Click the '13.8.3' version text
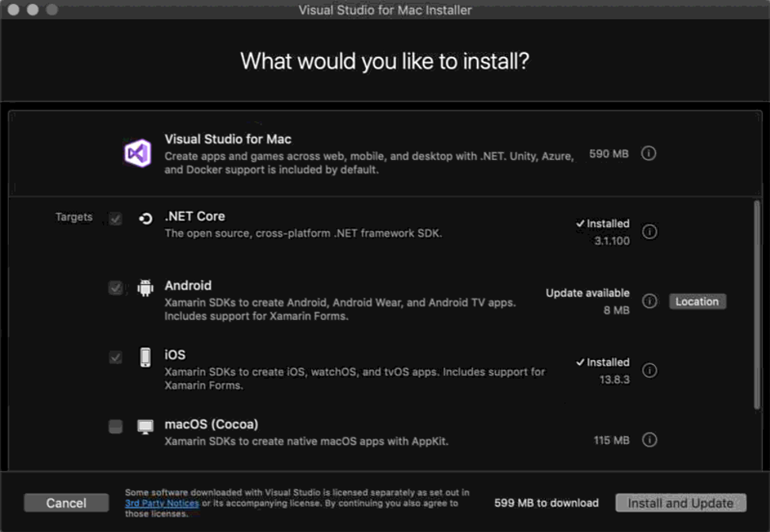The width and height of the screenshot is (770, 532). pos(614,380)
